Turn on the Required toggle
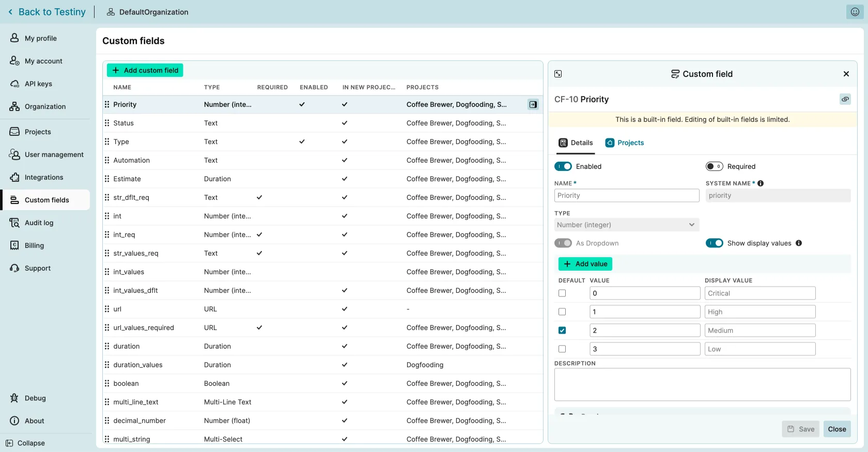 714,166
